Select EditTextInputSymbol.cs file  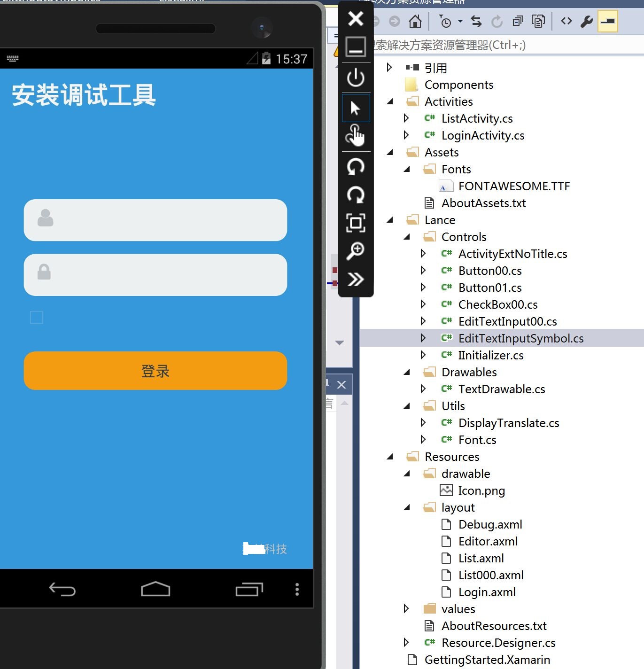(521, 338)
